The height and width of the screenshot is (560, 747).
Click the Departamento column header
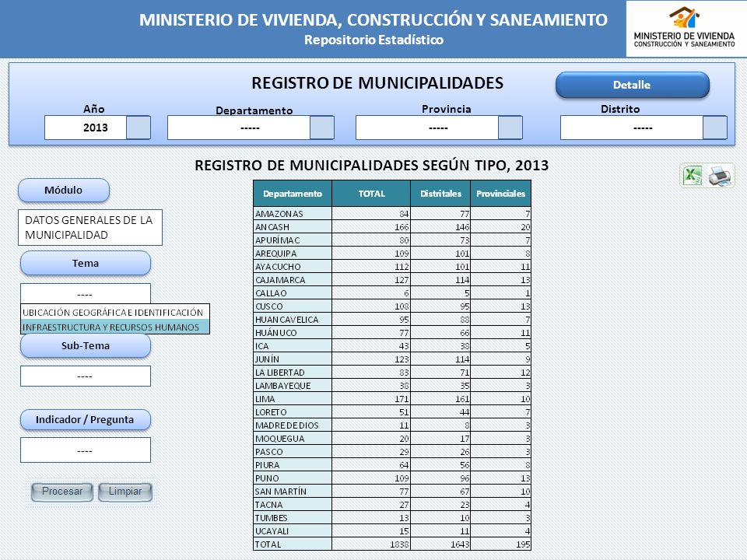(x=293, y=194)
